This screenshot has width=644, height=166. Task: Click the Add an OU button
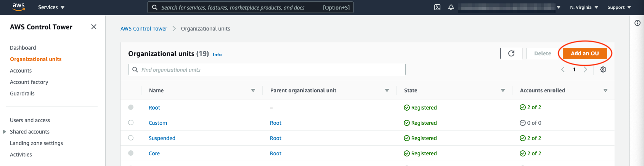(x=585, y=53)
